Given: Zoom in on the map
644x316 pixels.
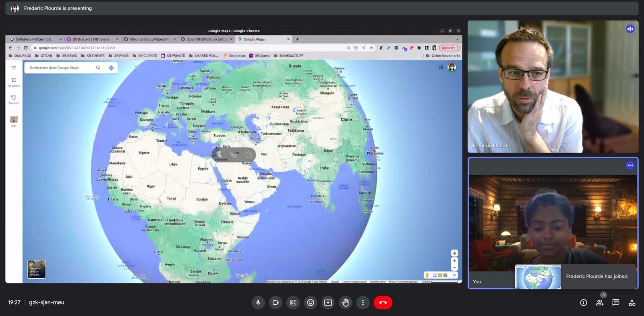Looking at the screenshot, I should pyautogui.click(x=454, y=261).
